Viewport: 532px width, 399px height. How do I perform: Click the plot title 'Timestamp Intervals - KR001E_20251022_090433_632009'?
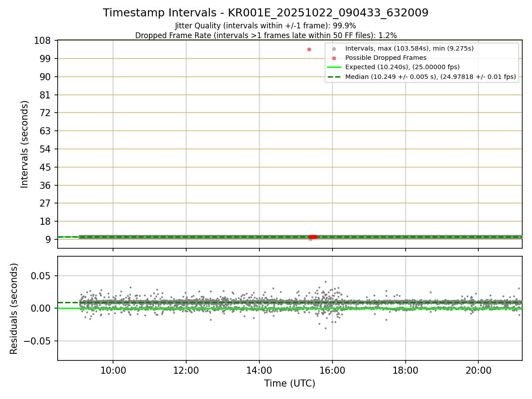click(x=266, y=13)
